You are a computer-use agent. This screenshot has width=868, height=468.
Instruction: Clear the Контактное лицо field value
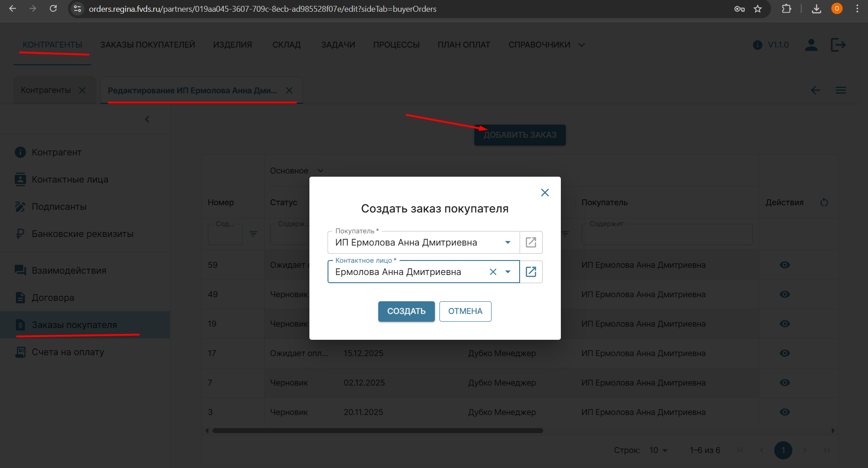[x=493, y=272]
